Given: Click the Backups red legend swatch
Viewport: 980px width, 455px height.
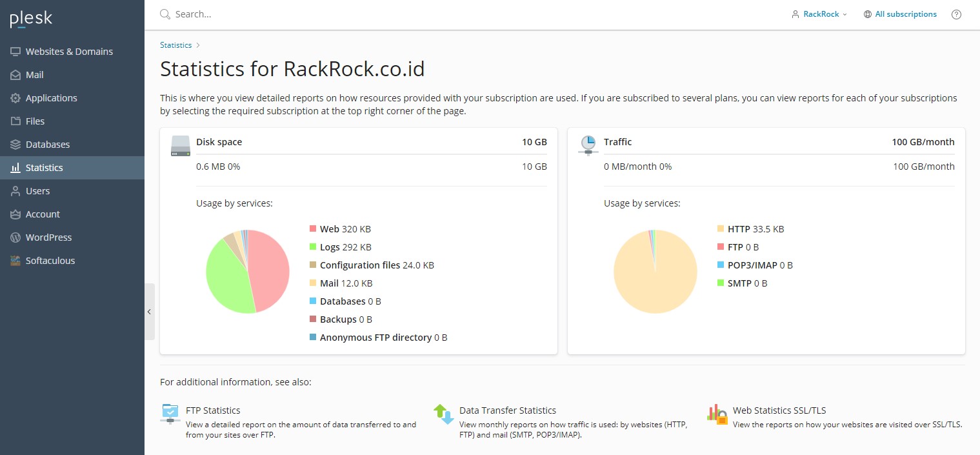Looking at the screenshot, I should click(x=313, y=319).
